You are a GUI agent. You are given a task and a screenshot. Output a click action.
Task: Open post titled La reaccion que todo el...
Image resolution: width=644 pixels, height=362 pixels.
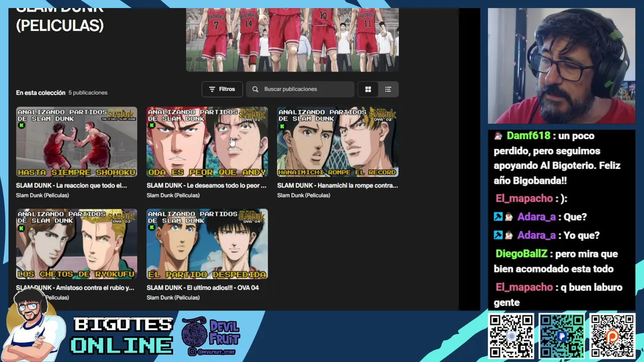pyautogui.click(x=71, y=186)
